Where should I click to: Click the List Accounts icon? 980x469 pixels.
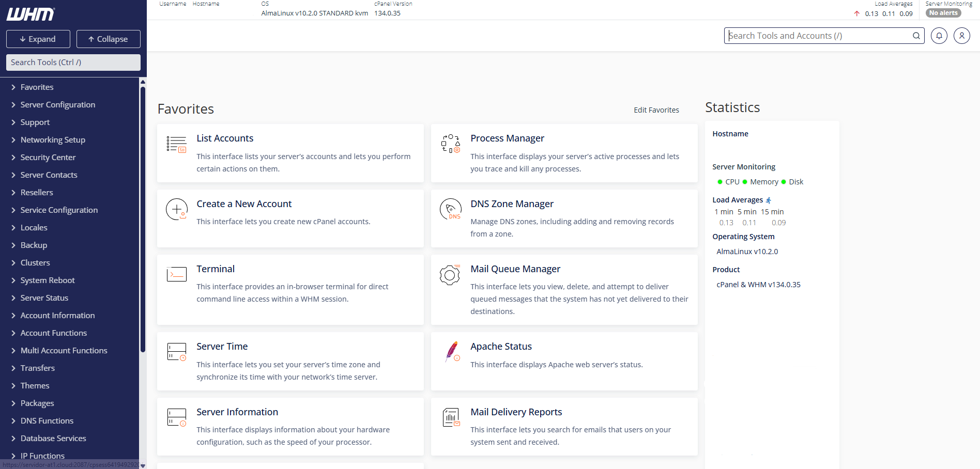[176, 144]
